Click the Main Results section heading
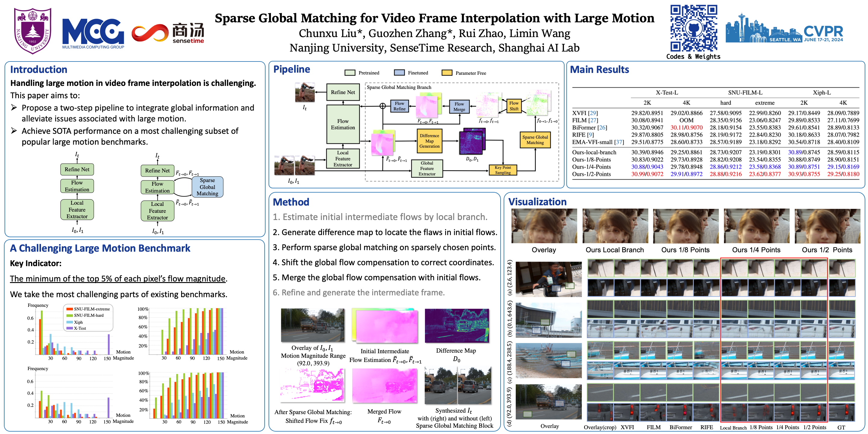 599,69
